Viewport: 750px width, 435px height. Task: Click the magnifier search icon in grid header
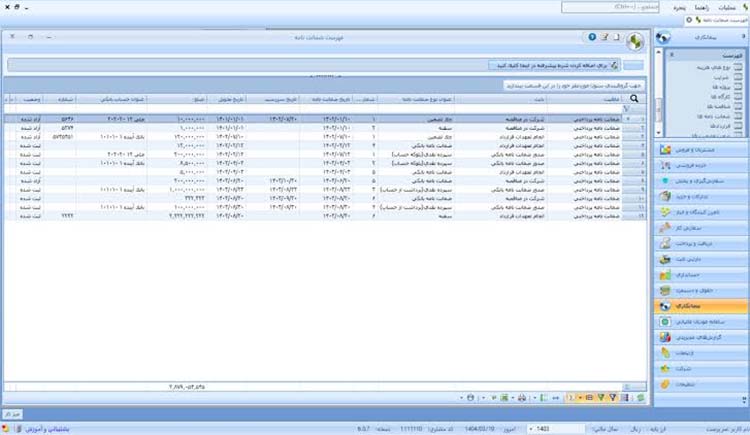click(634, 99)
